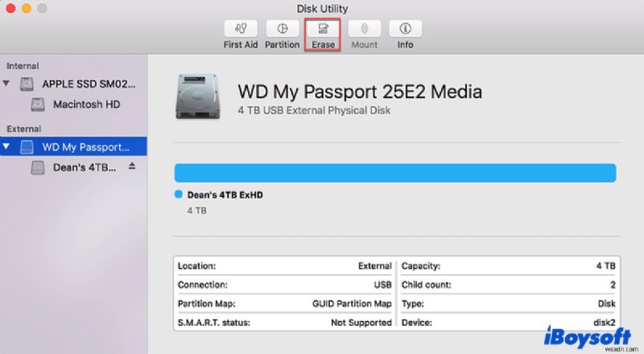This screenshot has height=354, width=644.
Task: Click the Dean's 4TB ExHD label
Action: pyautogui.click(x=225, y=195)
